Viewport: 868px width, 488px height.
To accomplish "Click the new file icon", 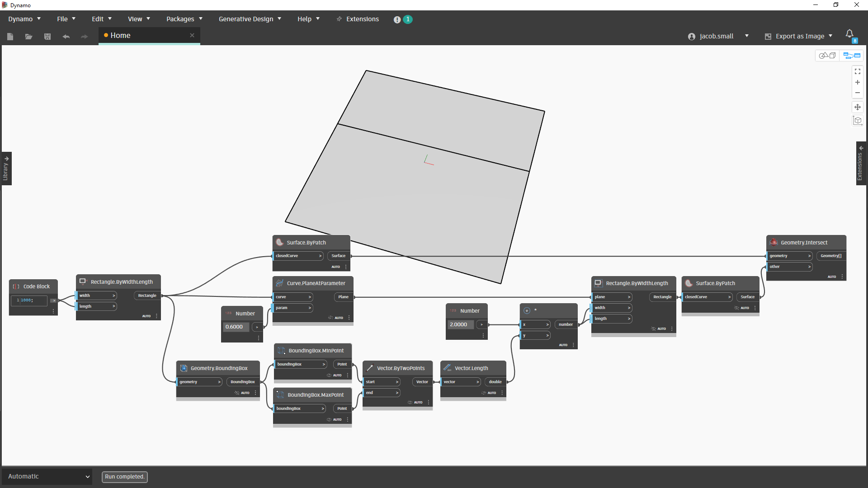I will click(10, 37).
